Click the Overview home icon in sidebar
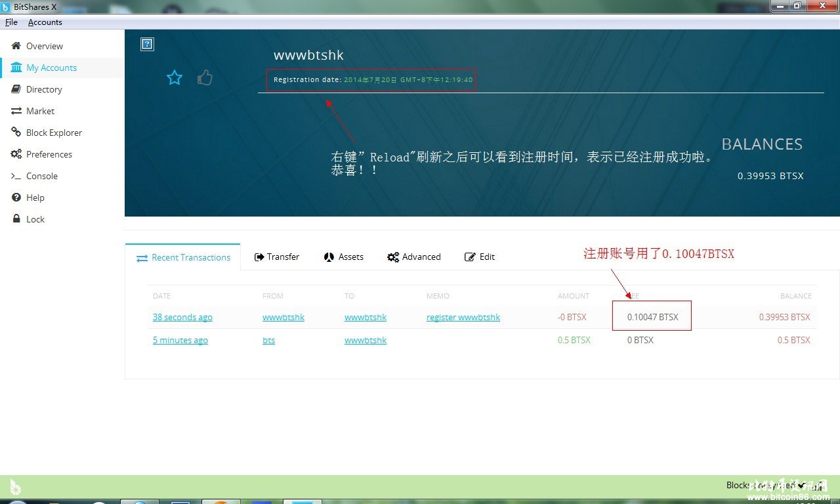The height and width of the screenshot is (504, 840). pyautogui.click(x=16, y=46)
